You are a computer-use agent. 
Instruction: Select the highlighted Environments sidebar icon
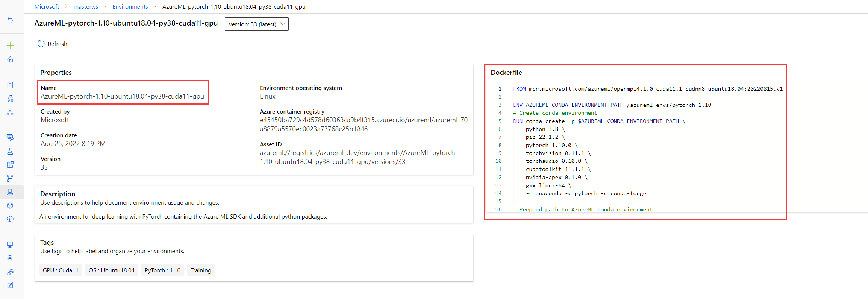point(10,192)
